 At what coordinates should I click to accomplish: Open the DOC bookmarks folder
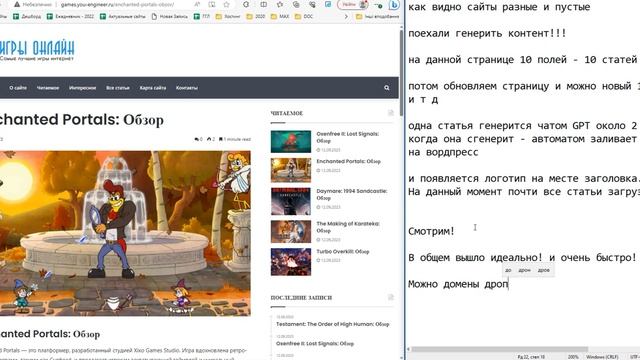pyautogui.click(x=304, y=17)
